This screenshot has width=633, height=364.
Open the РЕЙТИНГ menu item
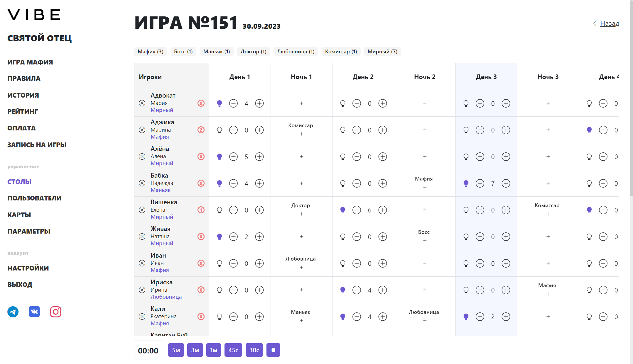pos(23,112)
